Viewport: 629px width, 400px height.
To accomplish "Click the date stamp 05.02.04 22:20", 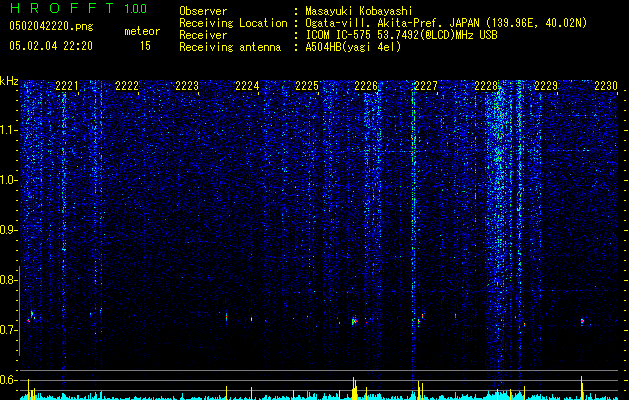I will [x=51, y=46].
